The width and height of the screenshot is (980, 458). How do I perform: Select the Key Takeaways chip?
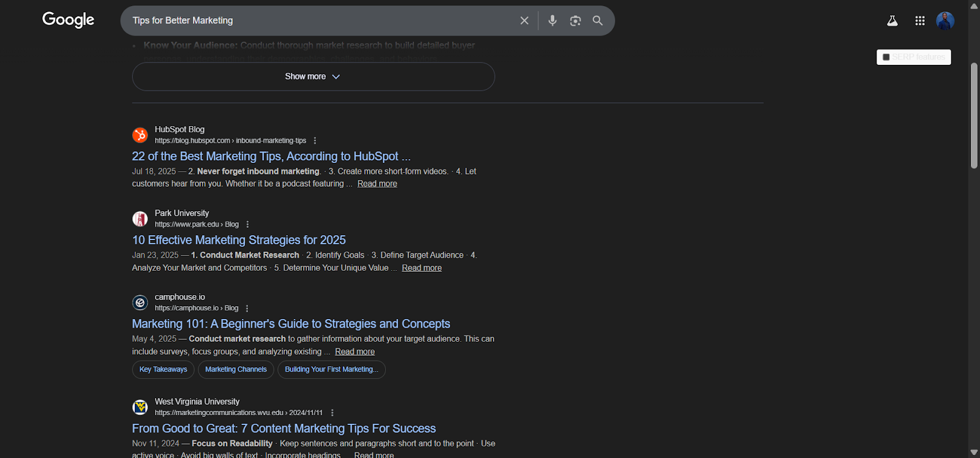(x=163, y=370)
